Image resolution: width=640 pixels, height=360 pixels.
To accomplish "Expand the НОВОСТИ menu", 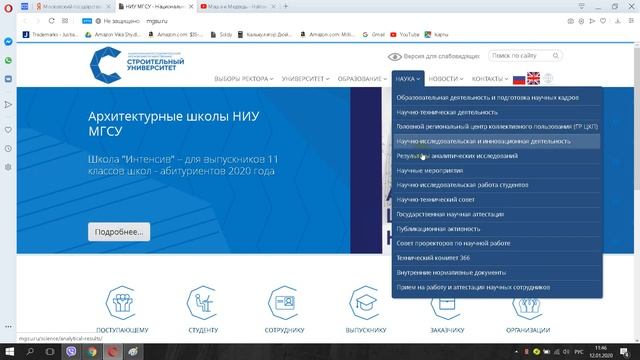I will click(446, 79).
